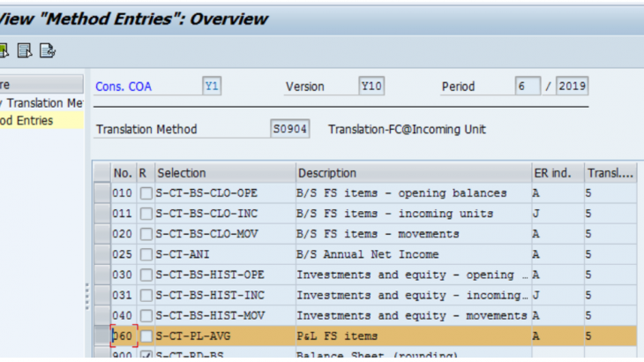Click the Description column header
This screenshot has width=644, height=362.
pos(413,173)
